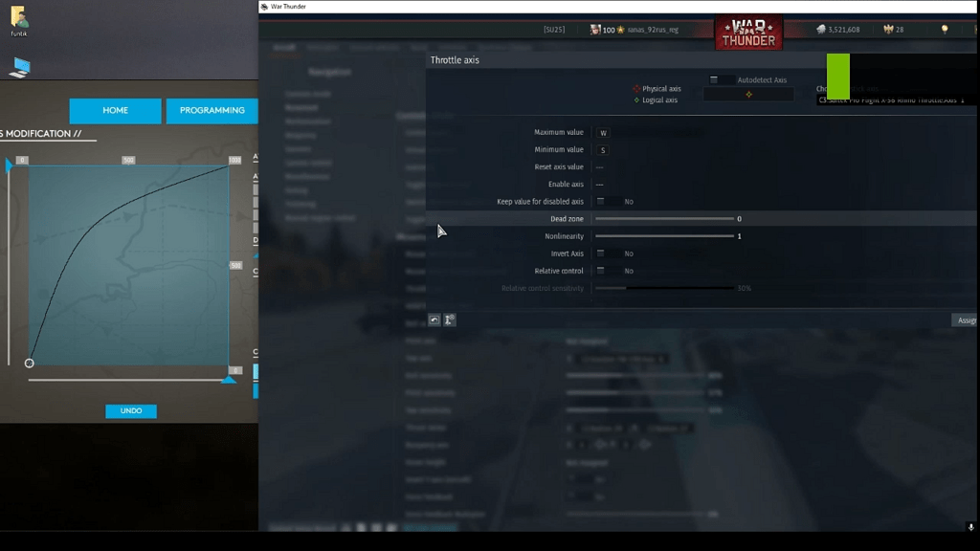This screenshot has height=551, width=980.
Task: Open the Saitek X-56 ThrottleAxis dropdown
Action: coord(895,99)
